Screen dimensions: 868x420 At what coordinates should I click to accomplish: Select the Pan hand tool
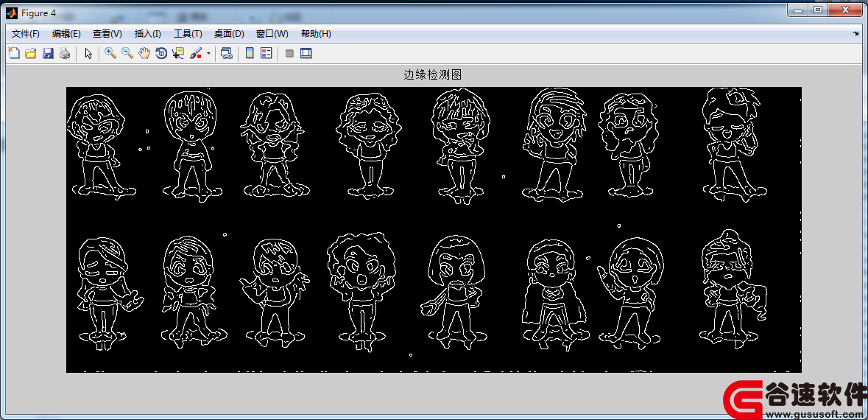(x=144, y=53)
